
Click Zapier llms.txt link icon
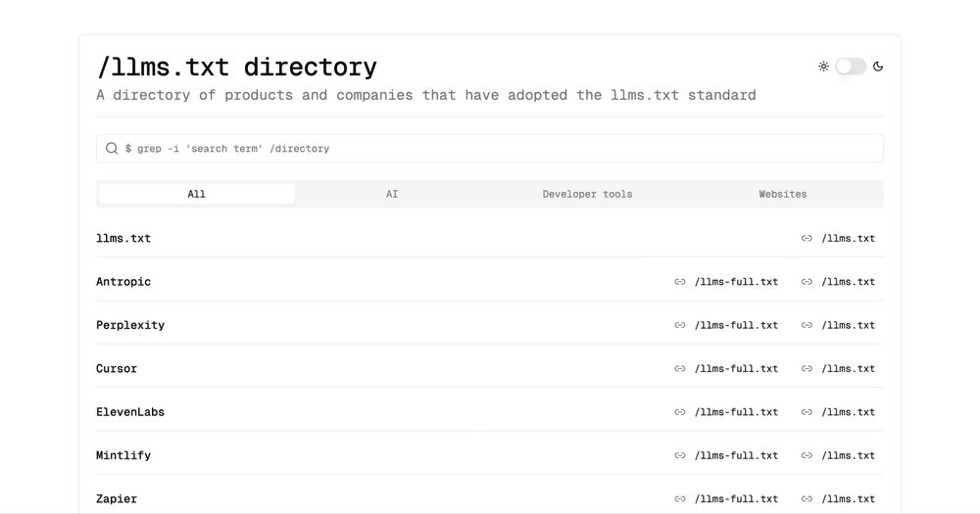tap(807, 498)
